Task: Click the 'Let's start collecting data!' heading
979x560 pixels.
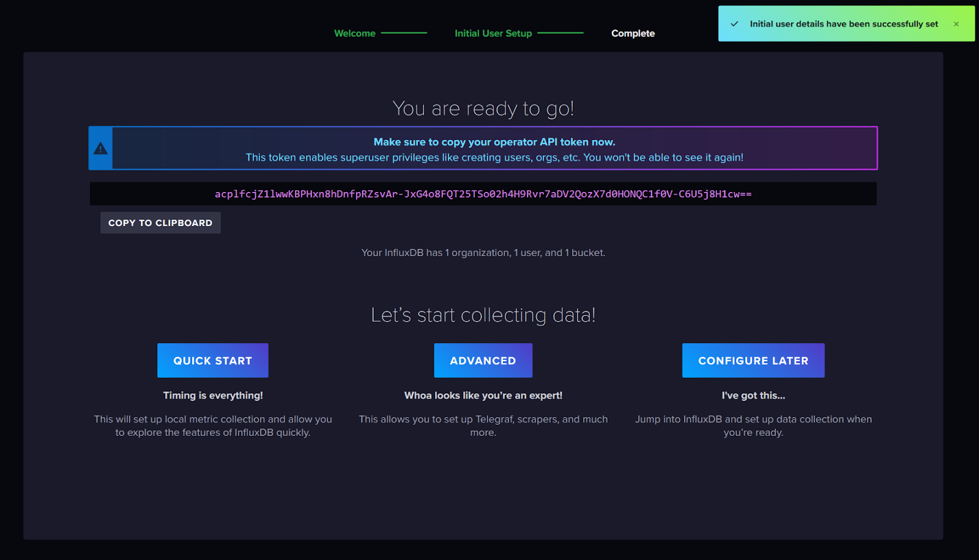Action: 483,315
